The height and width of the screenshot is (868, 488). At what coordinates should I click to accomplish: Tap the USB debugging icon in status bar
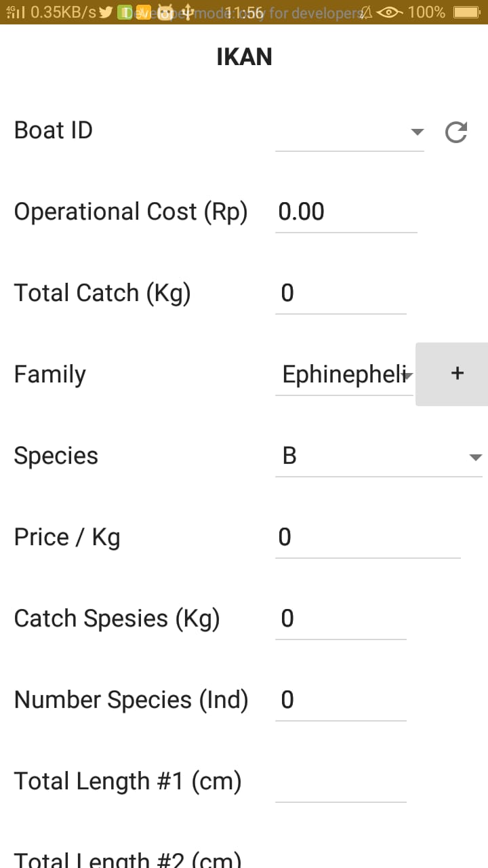tap(187, 12)
